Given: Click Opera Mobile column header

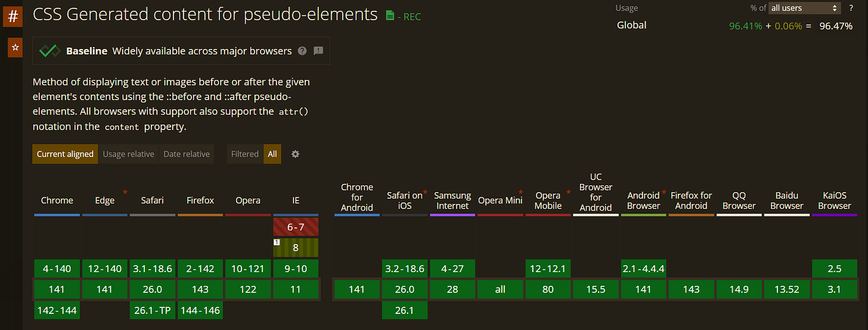Looking at the screenshot, I should point(548,201).
